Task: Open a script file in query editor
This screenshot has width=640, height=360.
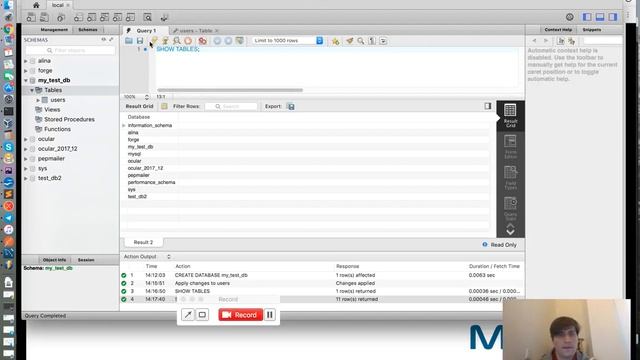Action: pyautogui.click(x=129, y=41)
